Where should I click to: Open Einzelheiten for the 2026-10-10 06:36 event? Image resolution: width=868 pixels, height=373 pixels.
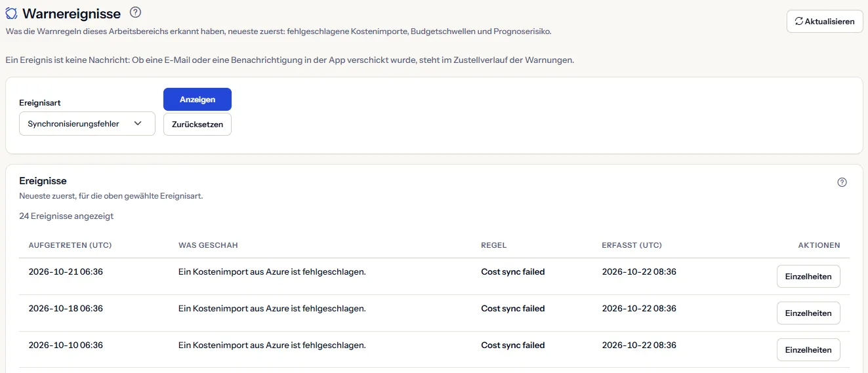[808, 349]
